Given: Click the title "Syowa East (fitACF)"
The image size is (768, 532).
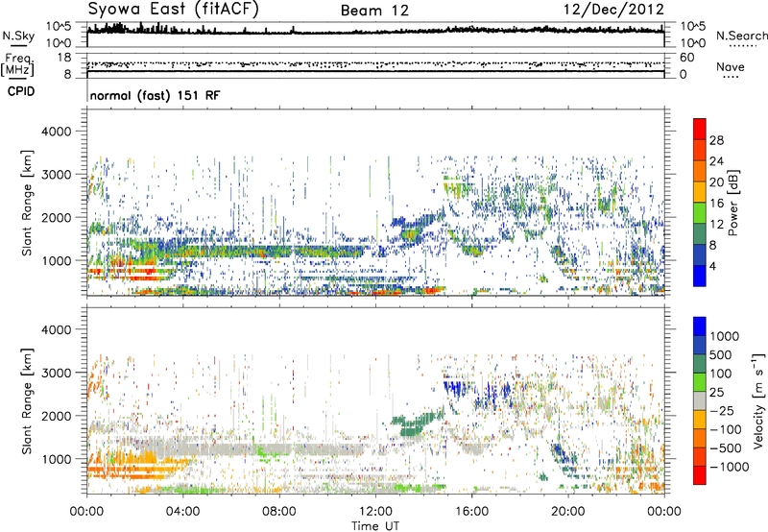Looking at the screenshot, I should point(174,10).
